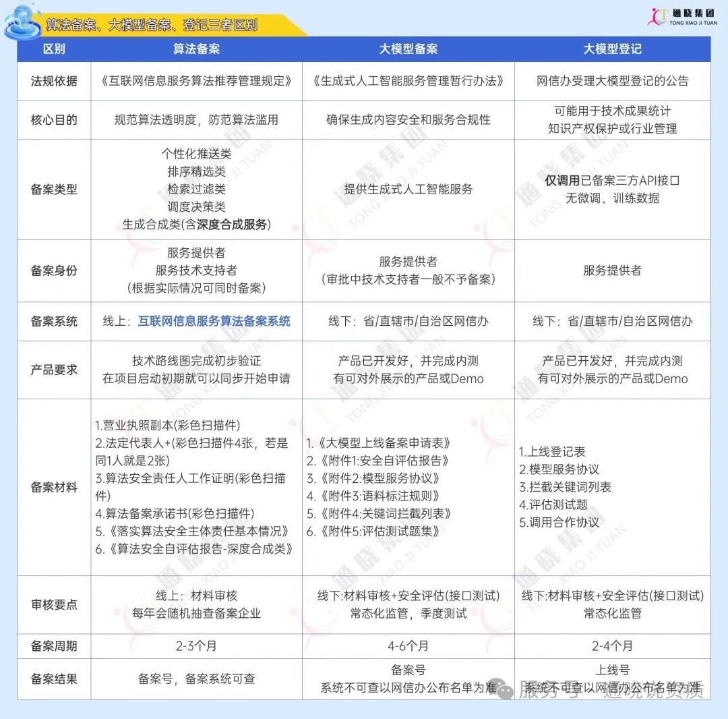Screen dimensions: 728x719
Task: Click the blue water-drop emblem icon
Action: tap(22, 20)
